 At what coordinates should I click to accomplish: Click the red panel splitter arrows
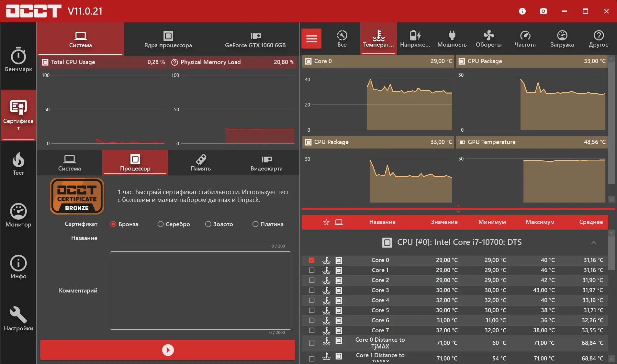click(x=458, y=209)
